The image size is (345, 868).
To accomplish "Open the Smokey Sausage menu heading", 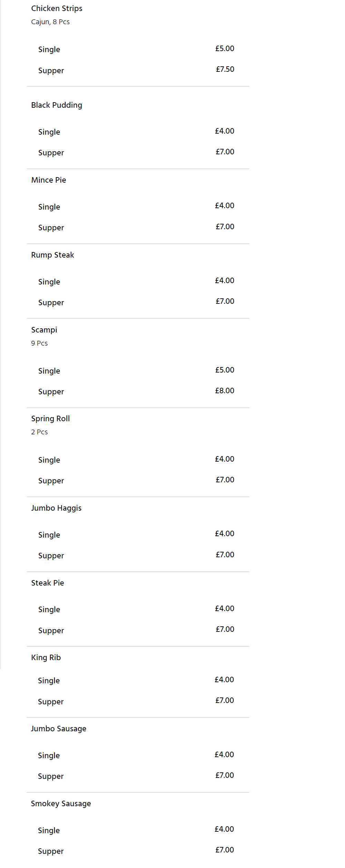I will tap(61, 803).
